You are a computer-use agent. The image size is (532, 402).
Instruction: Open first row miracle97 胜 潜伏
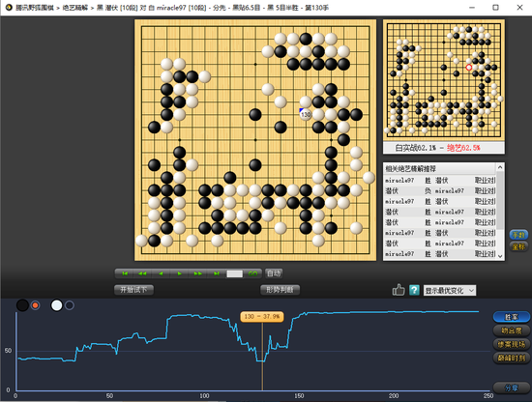click(440, 181)
